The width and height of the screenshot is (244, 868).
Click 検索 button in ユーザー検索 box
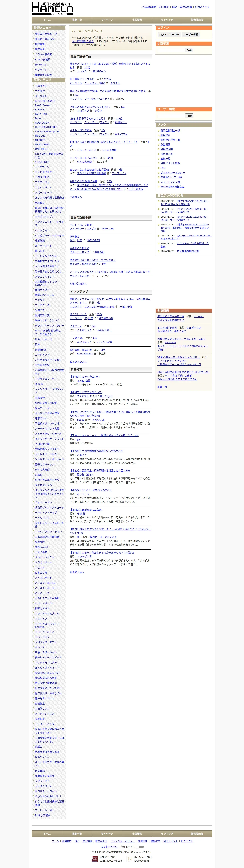189,116
